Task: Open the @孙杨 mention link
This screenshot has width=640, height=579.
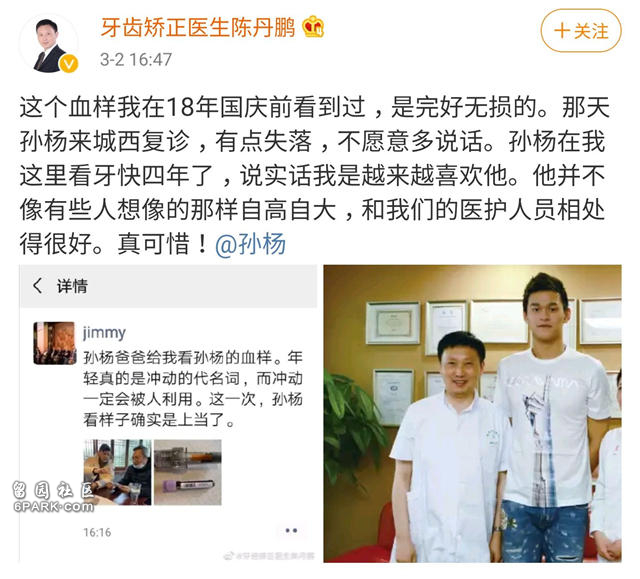Action: coord(250,244)
